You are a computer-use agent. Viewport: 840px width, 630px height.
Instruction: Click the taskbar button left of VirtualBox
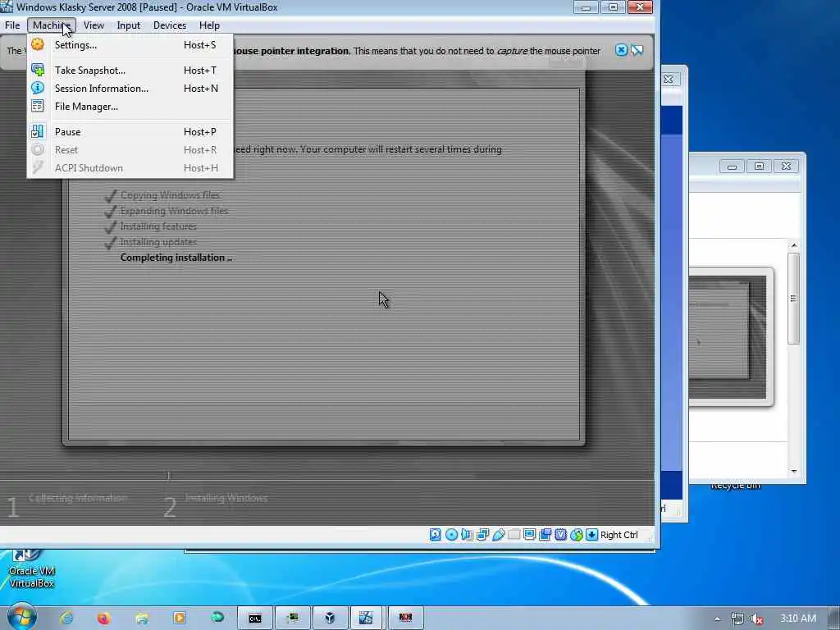pyautogui.click(x=293, y=619)
